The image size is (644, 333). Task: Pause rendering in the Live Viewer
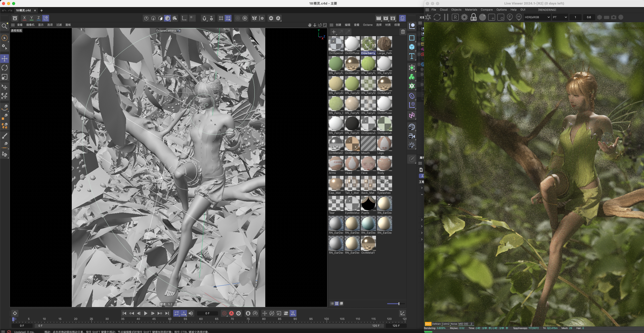click(446, 17)
